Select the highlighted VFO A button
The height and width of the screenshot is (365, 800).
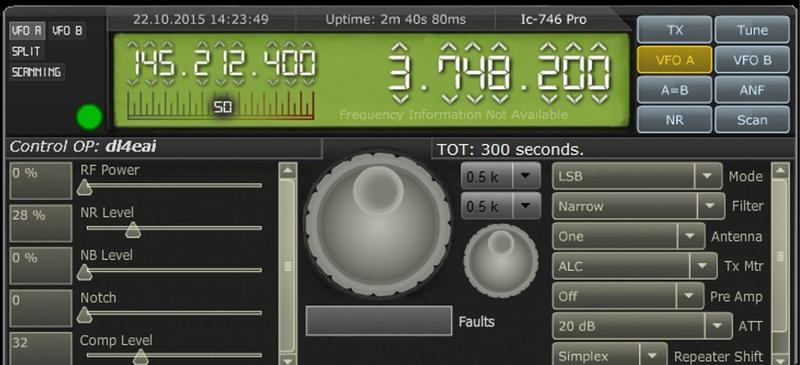[674, 60]
